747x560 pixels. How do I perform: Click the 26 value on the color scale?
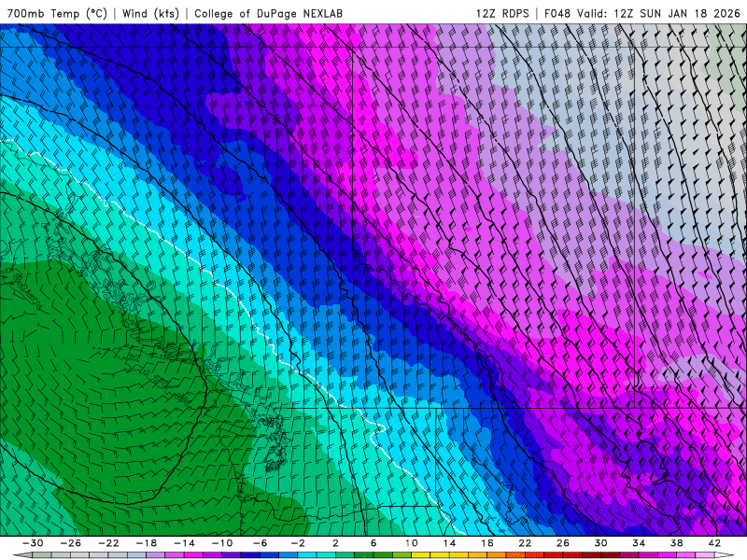pos(563,543)
